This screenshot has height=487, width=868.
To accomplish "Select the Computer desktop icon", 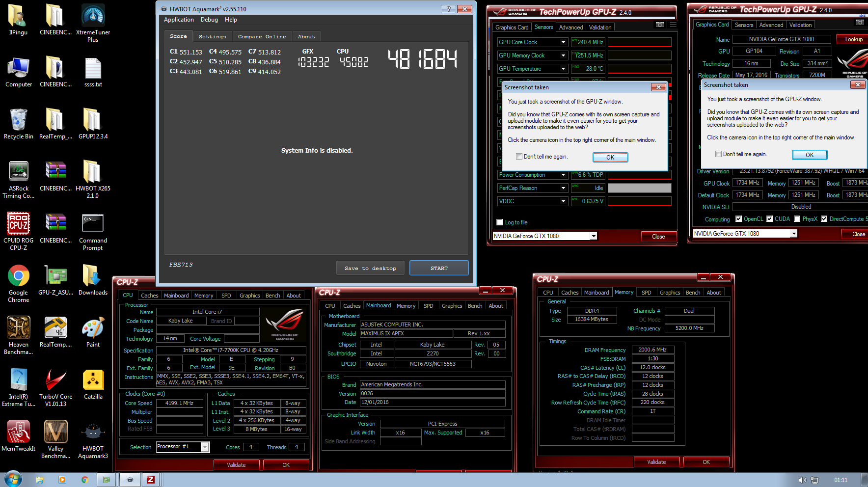I will pos(19,72).
